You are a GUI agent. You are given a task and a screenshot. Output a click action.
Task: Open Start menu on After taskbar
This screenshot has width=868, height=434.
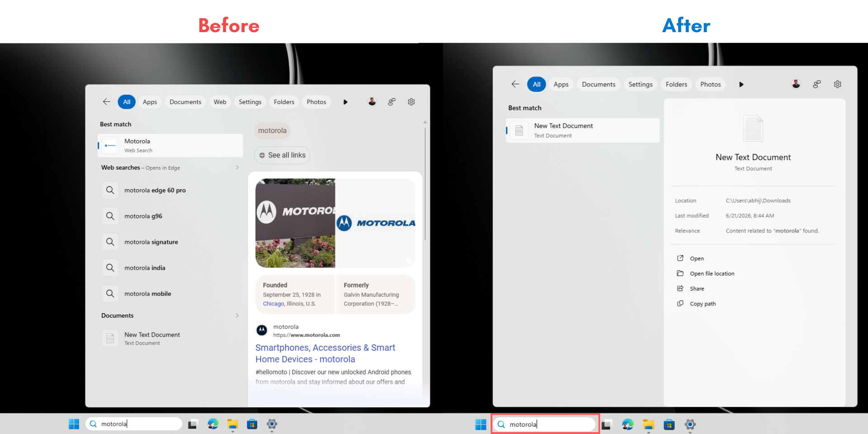tap(481, 424)
